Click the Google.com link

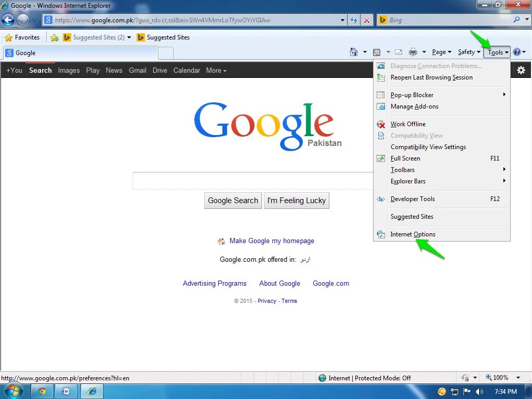coord(331,284)
